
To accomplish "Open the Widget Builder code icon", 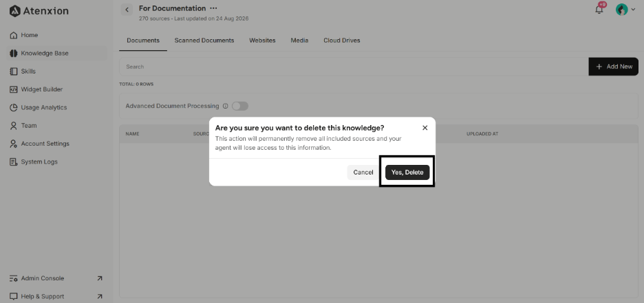I will [x=14, y=89].
